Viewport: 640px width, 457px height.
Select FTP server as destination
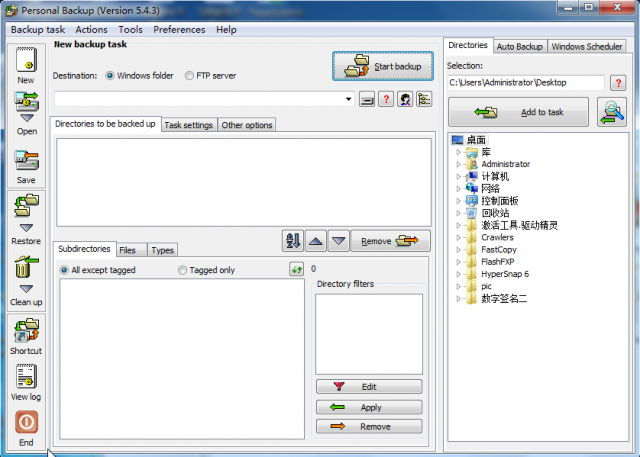click(x=189, y=76)
